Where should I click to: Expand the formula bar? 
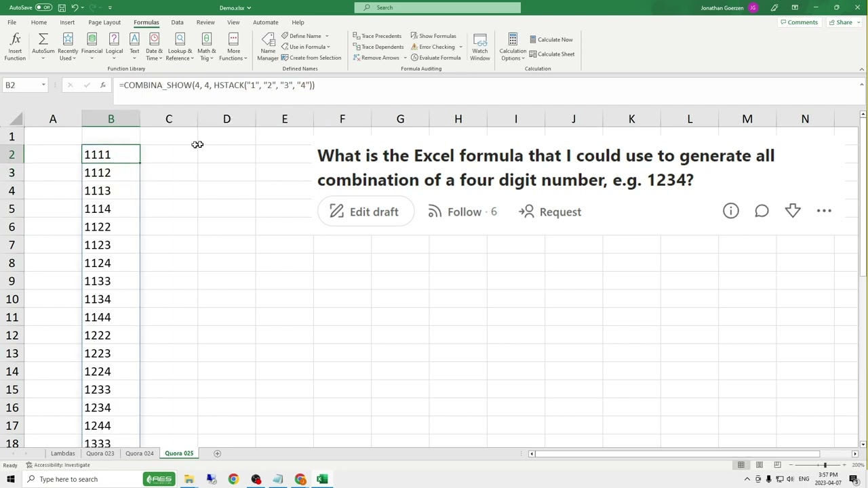[x=862, y=85]
